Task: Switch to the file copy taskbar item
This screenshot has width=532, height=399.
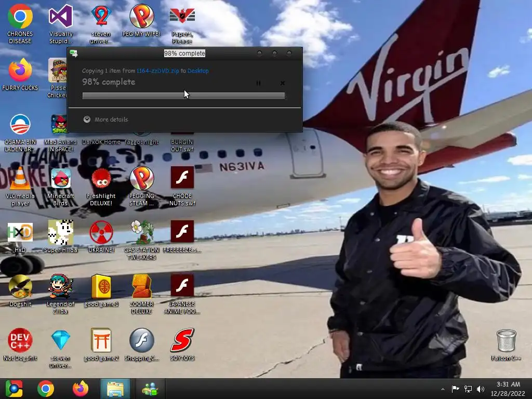Action: click(x=150, y=389)
